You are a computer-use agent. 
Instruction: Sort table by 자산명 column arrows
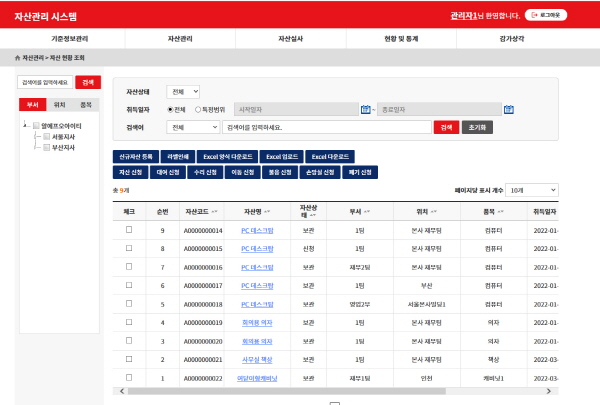pyautogui.click(x=265, y=212)
